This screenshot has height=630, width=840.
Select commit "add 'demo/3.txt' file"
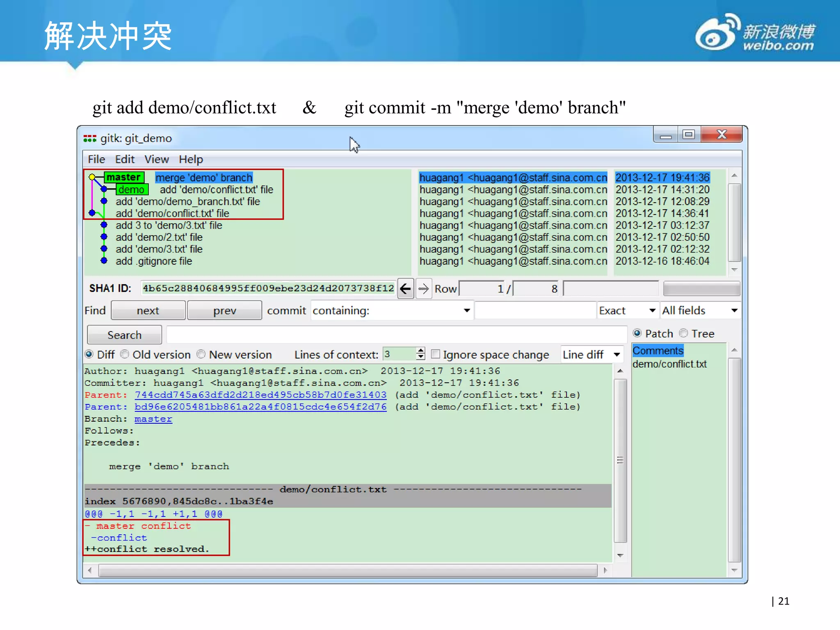click(x=159, y=249)
